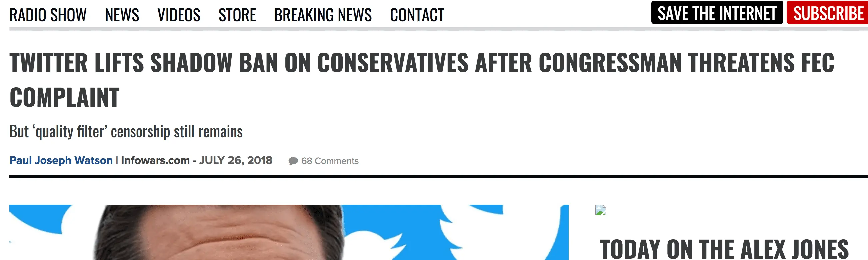Open the Contact page
868x260 pixels.
coord(417,15)
